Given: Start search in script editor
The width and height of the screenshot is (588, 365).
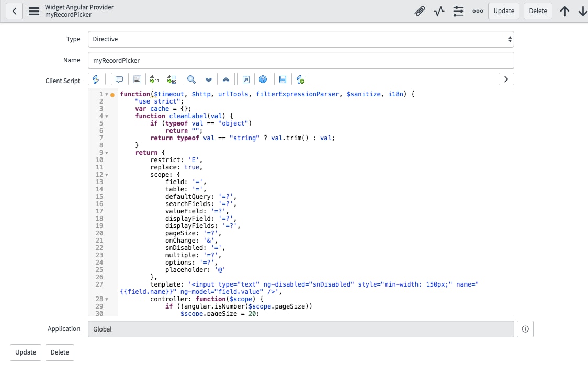Looking at the screenshot, I should (x=191, y=79).
